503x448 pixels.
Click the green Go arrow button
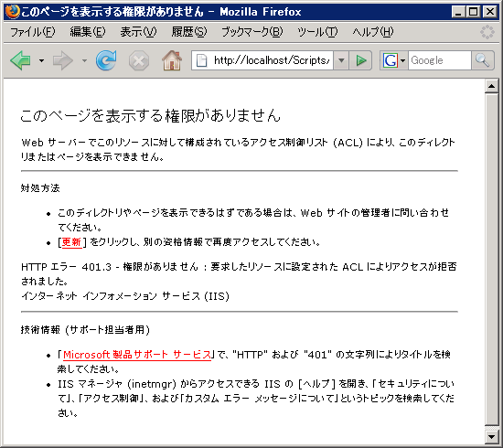[361, 60]
